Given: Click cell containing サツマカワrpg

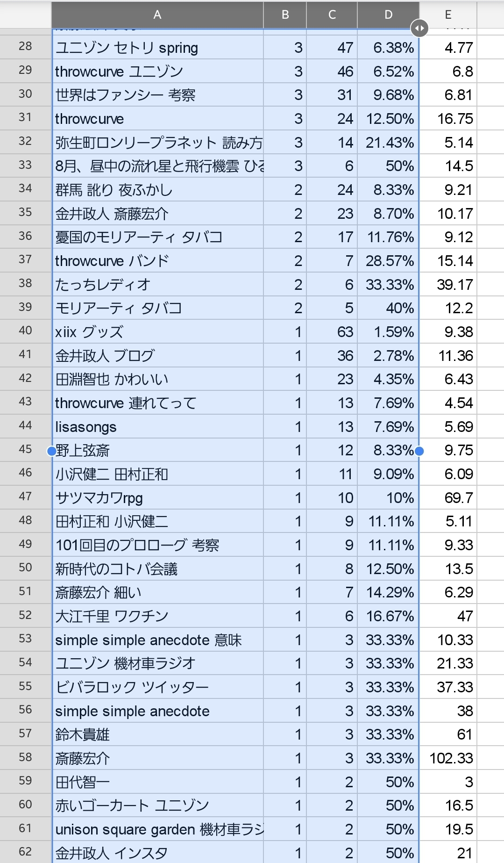Looking at the screenshot, I should 157,497.
